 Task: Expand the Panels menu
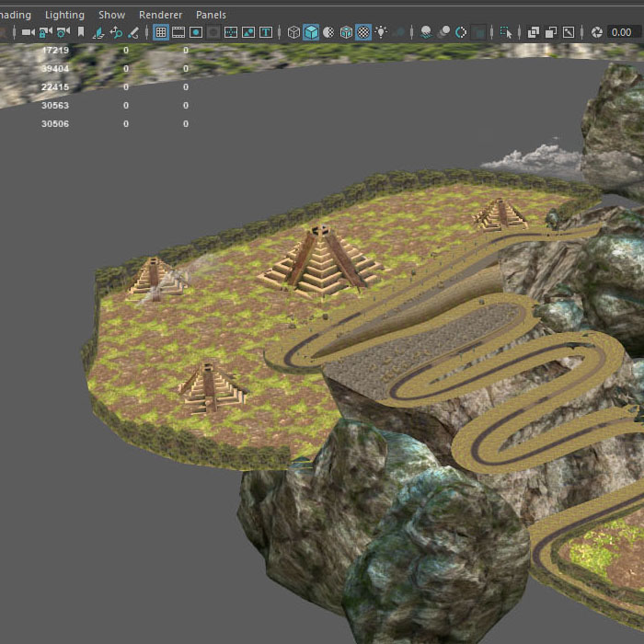coord(211,15)
